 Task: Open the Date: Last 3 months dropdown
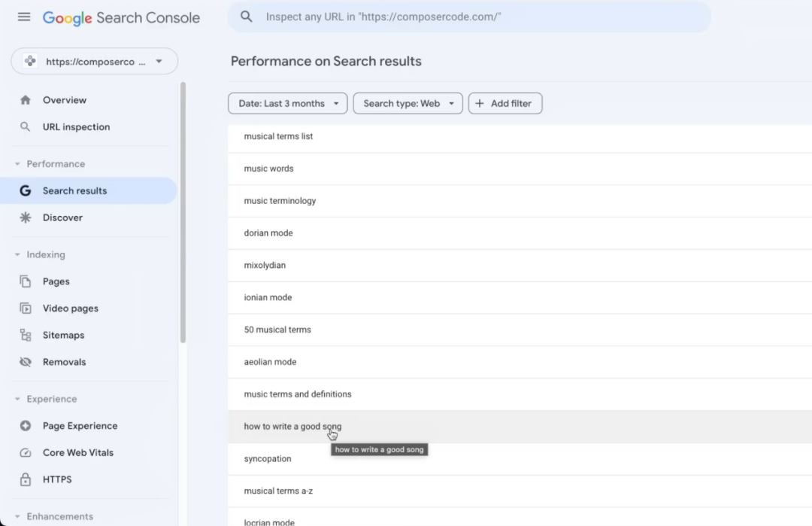tap(287, 104)
